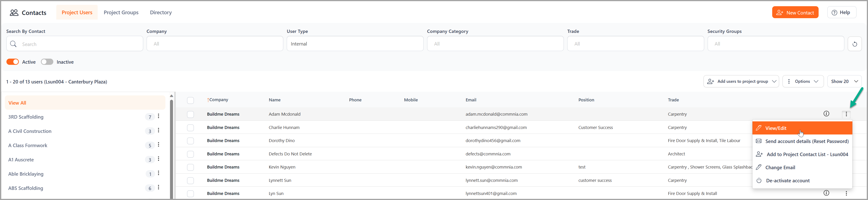Select A Civil Construction company

[x=30, y=131]
